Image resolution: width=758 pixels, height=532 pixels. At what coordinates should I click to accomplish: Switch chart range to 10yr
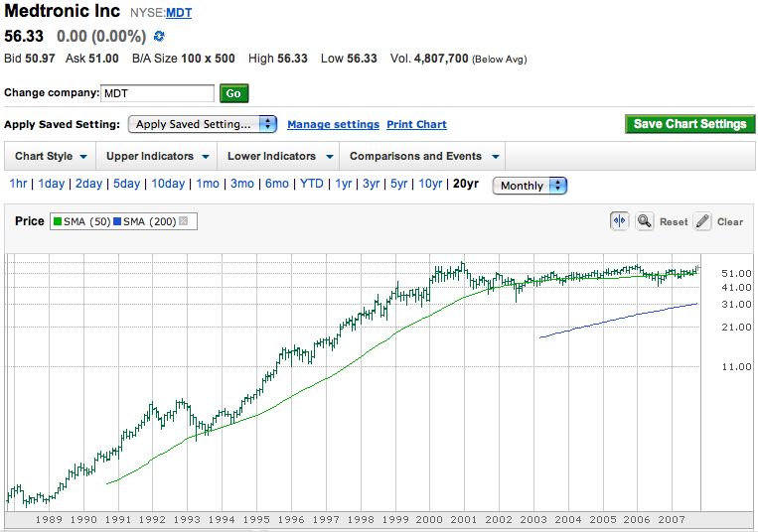[429, 185]
